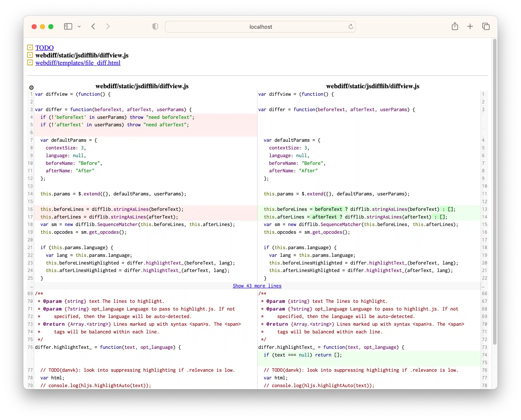Screen dimensions: 521x420
Task: Open the diff settings gear icon
Action: [31, 88]
